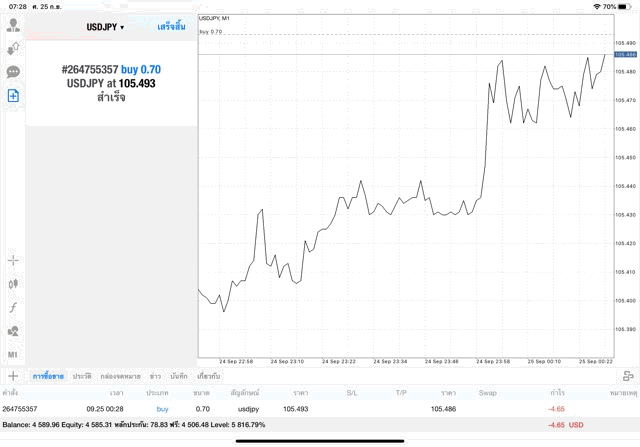This screenshot has width=640, height=447.
Task: Open the บันทึก journal tab
Action: (179, 376)
